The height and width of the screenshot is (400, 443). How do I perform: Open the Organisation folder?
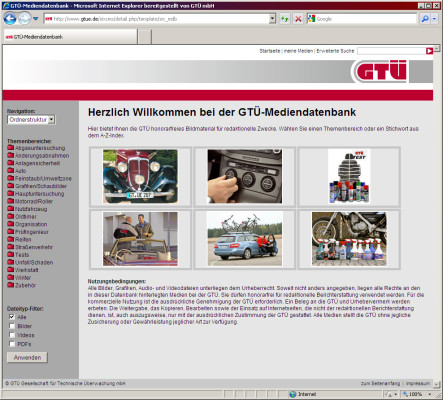27,224
